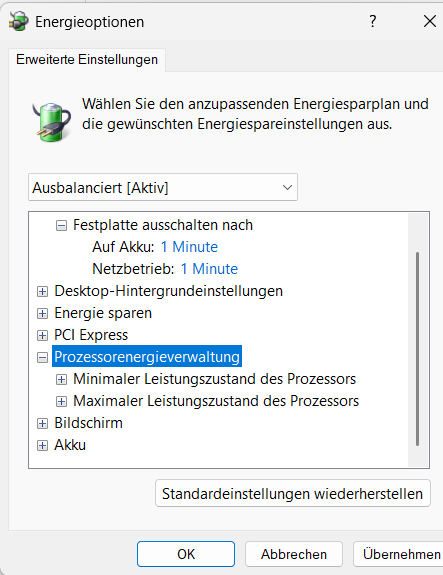Collapse the Prozessorenergieverwaltung node
The height and width of the screenshot is (575, 443).
click(x=43, y=357)
